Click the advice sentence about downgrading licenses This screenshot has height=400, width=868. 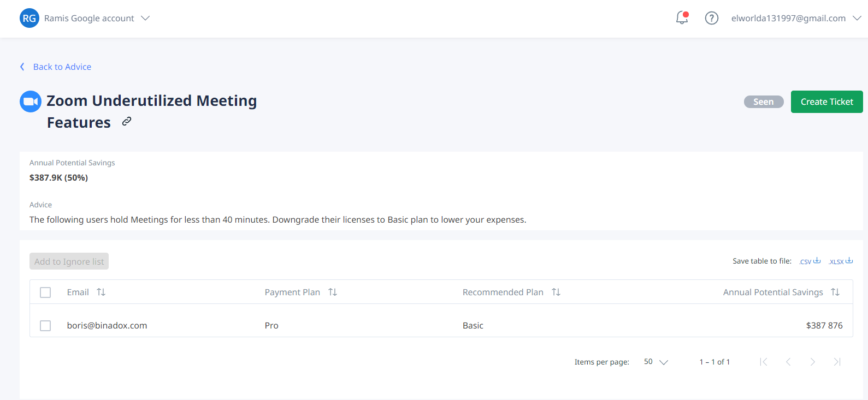[277, 219]
